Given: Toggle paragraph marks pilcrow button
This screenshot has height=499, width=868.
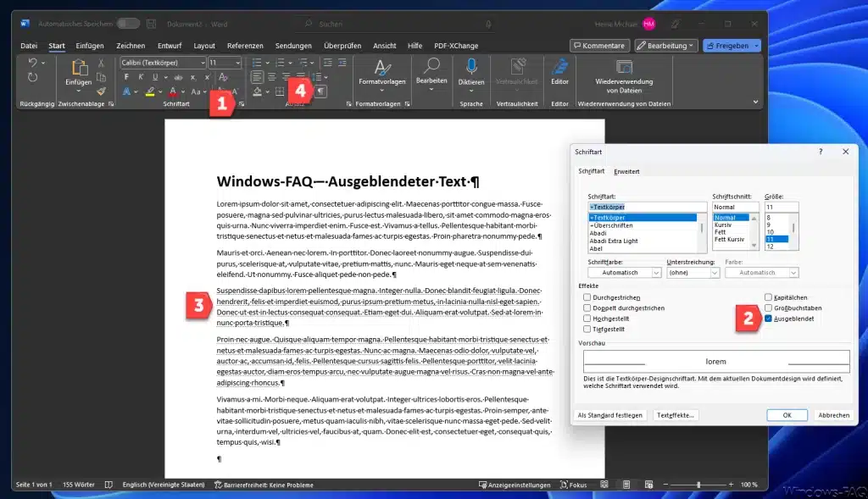Looking at the screenshot, I should pyautogui.click(x=320, y=91).
